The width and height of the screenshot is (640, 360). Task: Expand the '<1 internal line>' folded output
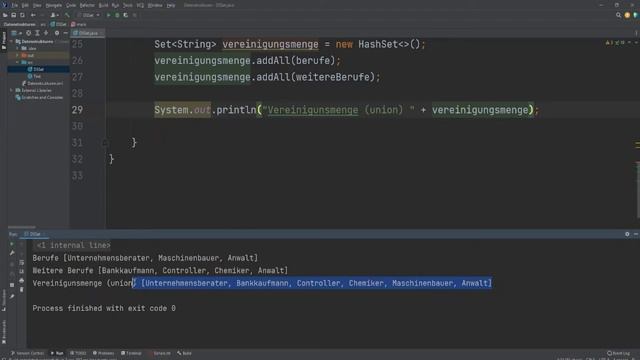click(x=73, y=245)
